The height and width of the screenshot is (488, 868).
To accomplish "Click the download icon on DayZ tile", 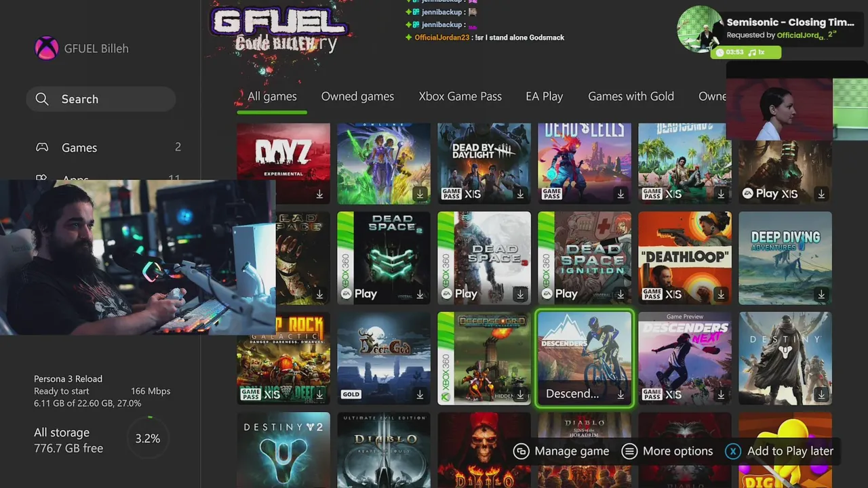I will (x=319, y=194).
